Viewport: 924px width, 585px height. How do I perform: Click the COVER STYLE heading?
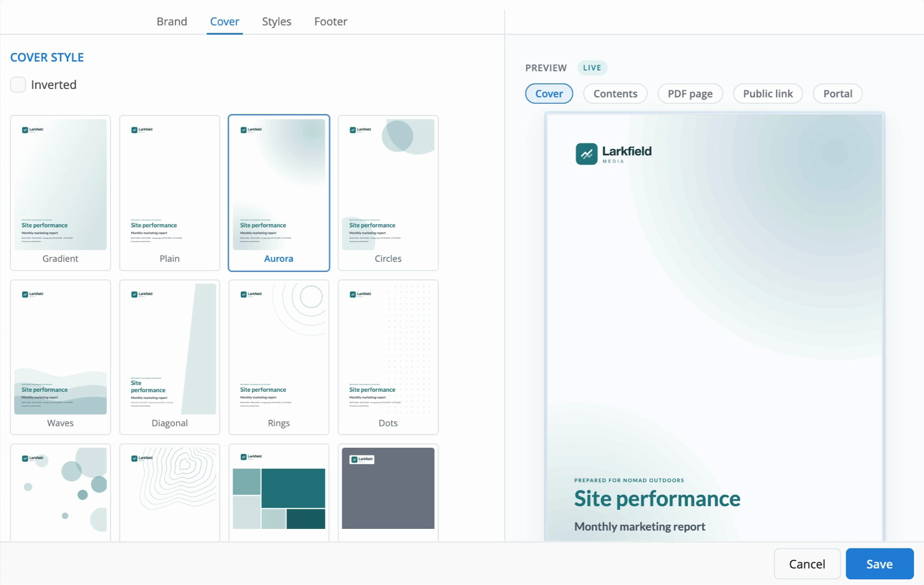(47, 57)
